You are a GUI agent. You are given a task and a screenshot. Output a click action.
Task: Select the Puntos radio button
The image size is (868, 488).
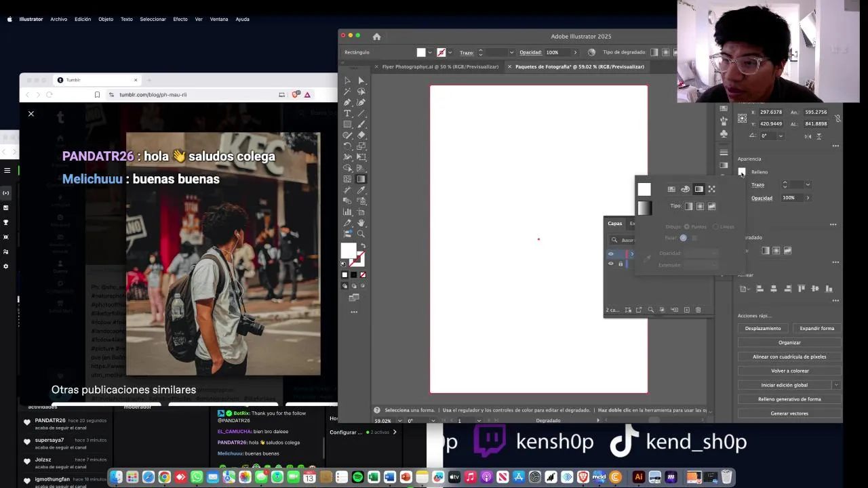[686, 227]
